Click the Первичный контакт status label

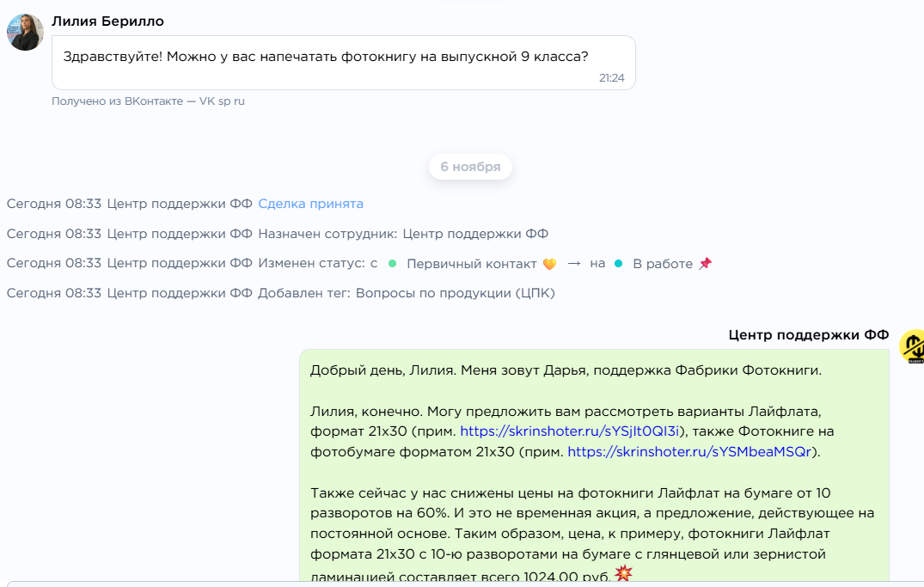(471, 264)
